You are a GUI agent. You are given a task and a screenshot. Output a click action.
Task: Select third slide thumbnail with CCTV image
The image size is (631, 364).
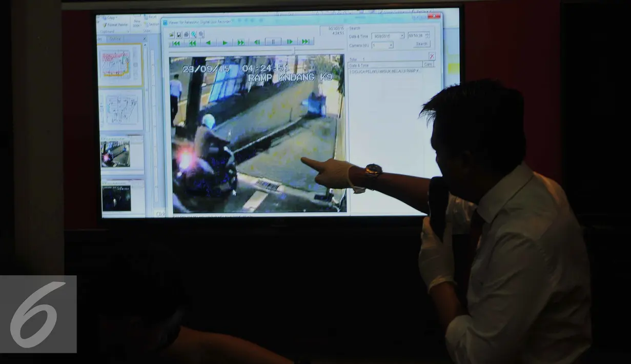coord(122,154)
